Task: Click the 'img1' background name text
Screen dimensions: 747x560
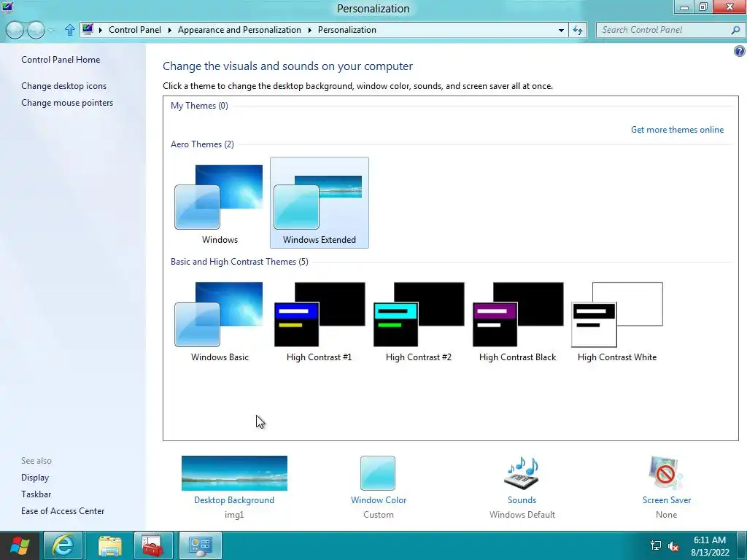Action: click(234, 515)
